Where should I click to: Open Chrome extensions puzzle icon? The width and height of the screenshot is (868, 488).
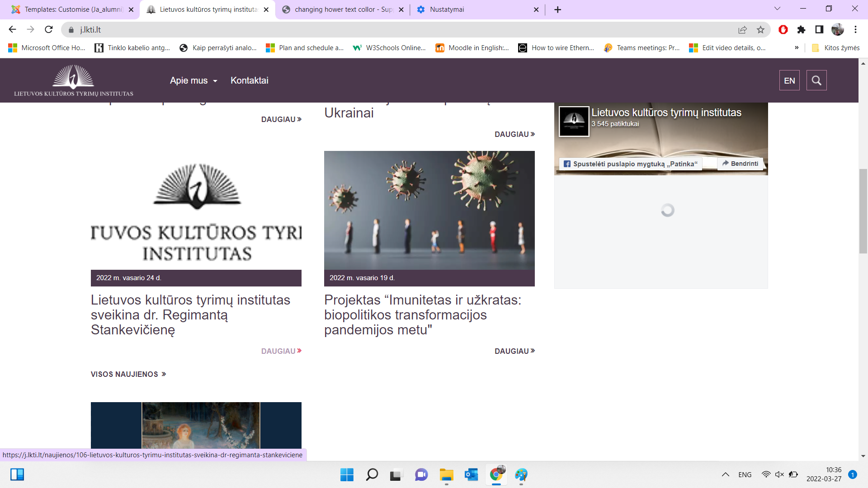pyautogui.click(x=801, y=29)
